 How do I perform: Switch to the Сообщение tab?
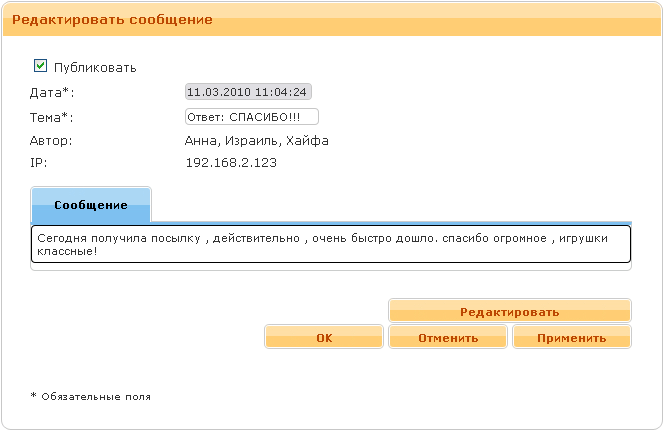pyautogui.click(x=91, y=205)
